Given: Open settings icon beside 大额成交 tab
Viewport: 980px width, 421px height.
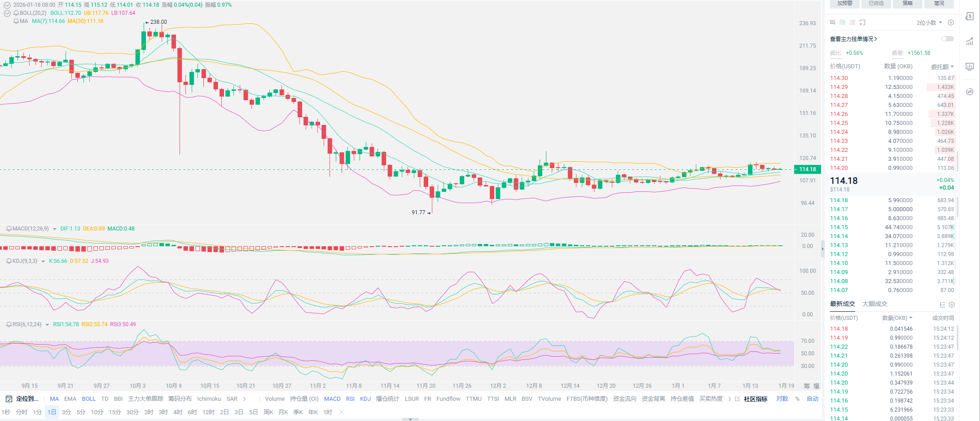Looking at the screenshot, I should click(x=951, y=304).
